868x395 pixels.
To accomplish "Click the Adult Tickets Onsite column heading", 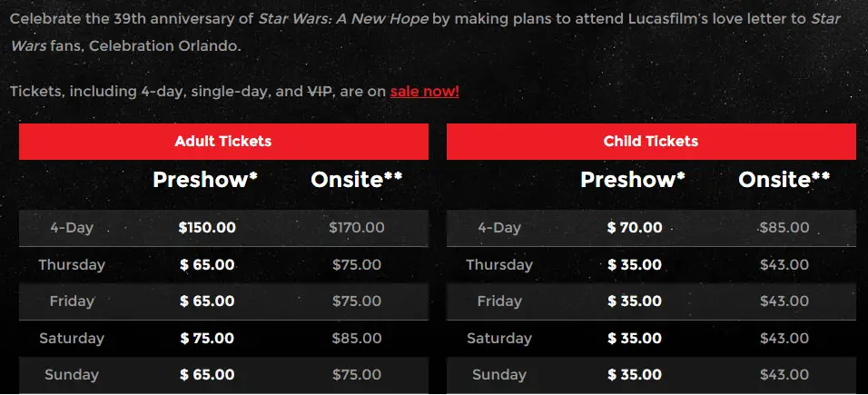I will [x=357, y=180].
